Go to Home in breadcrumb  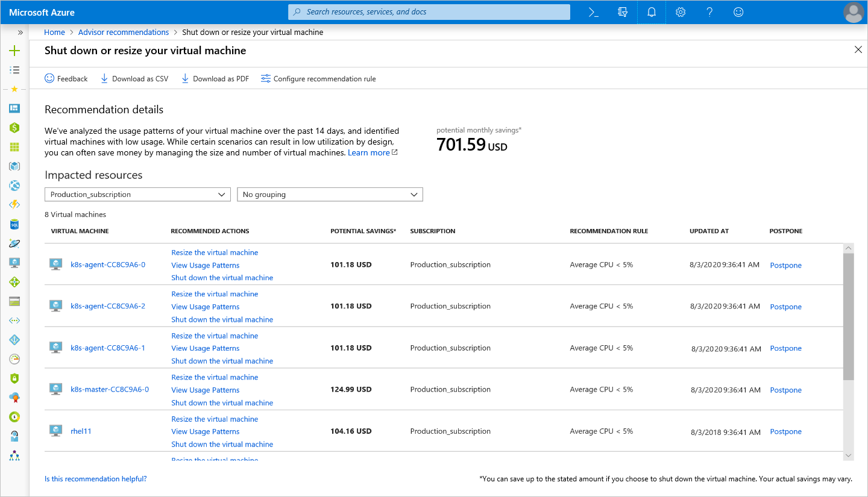click(54, 33)
